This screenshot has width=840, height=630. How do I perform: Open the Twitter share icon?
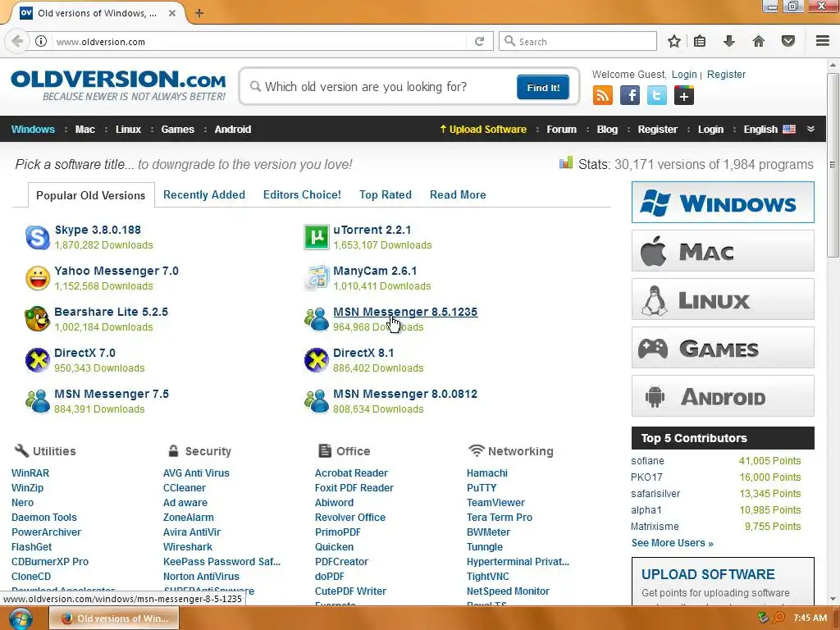[x=657, y=95]
